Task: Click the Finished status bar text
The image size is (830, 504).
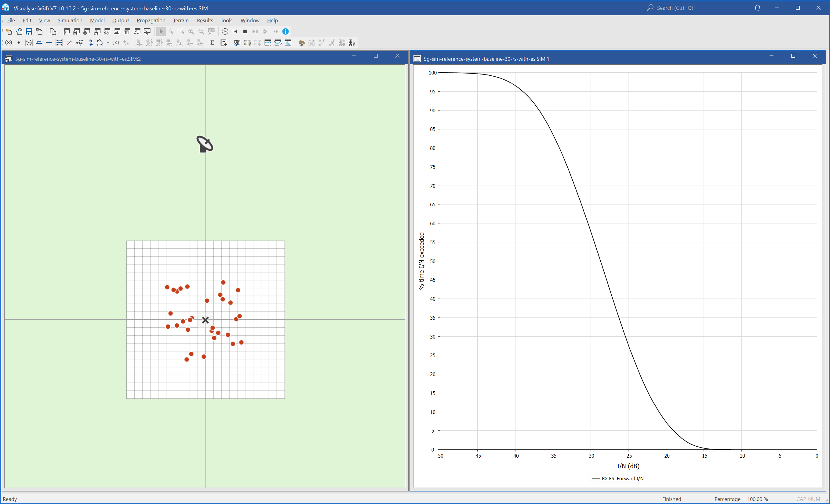Action: [x=671, y=499]
